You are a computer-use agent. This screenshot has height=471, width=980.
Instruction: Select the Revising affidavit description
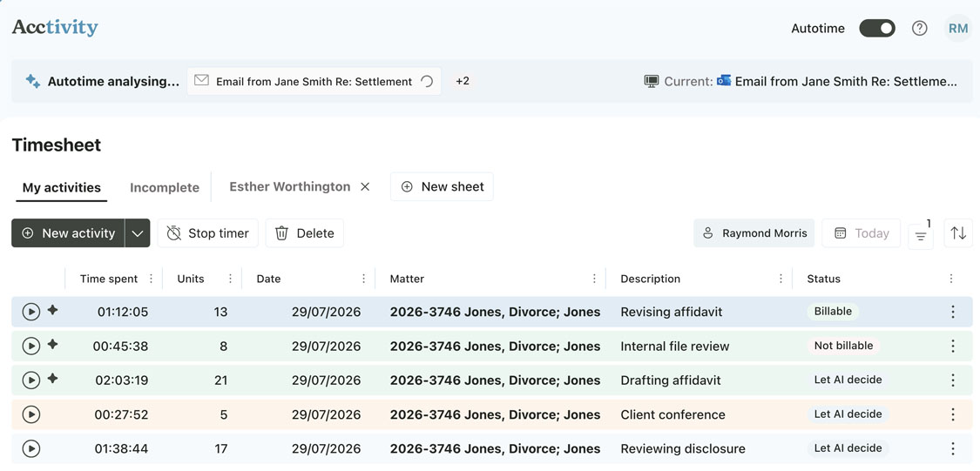click(672, 312)
